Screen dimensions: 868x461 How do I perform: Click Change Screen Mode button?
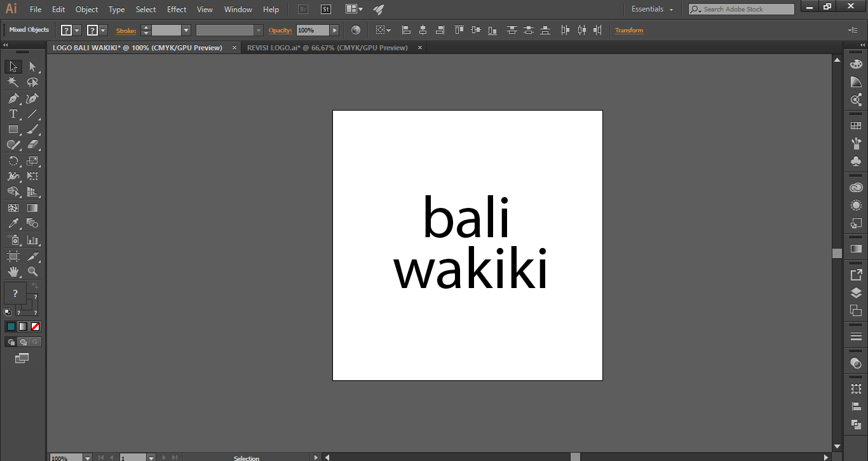click(x=22, y=359)
